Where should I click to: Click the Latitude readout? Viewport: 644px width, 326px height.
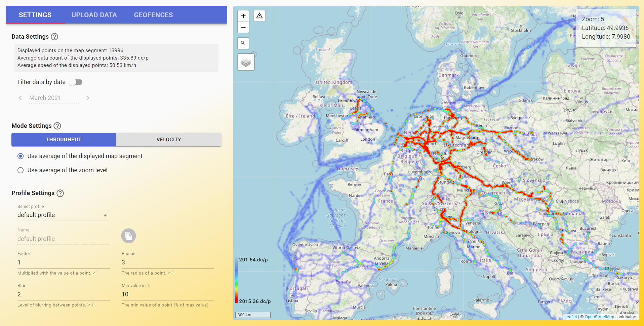605,28
